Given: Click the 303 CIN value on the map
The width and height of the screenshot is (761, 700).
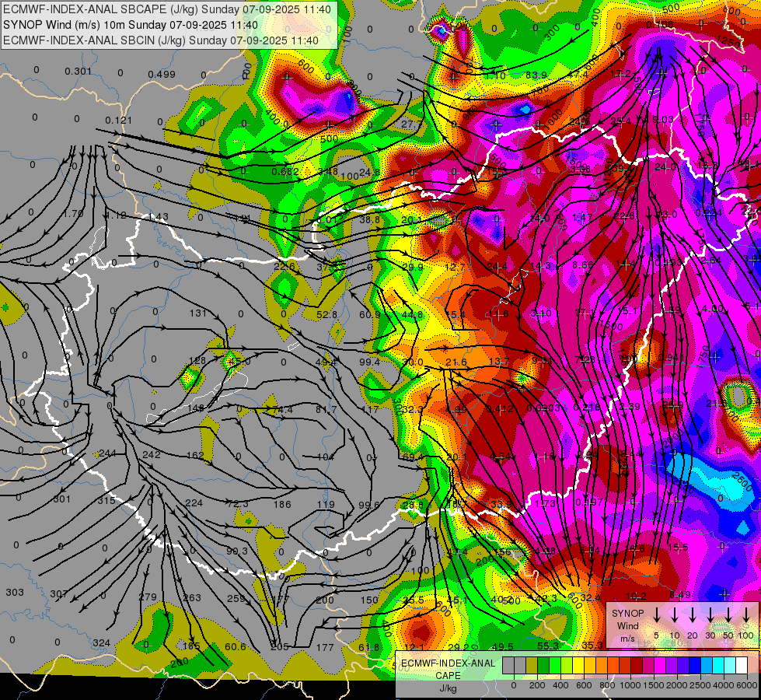Looking at the screenshot, I should click(15, 592).
